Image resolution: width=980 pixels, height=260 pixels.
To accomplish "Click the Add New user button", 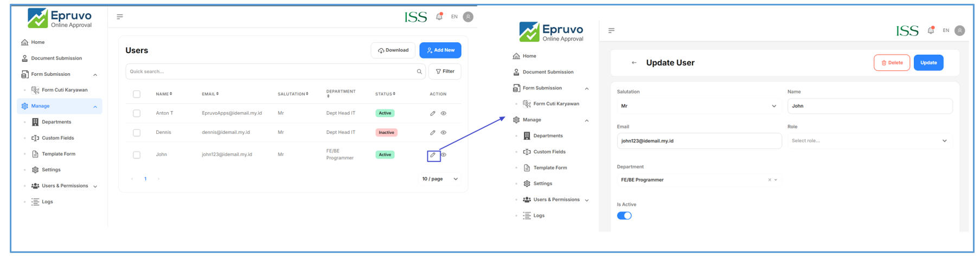I will (440, 50).
